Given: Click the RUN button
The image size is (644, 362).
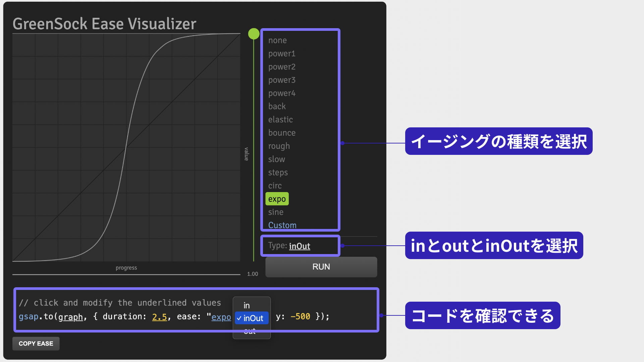Looking at the screenshot, I should point(321,267).
